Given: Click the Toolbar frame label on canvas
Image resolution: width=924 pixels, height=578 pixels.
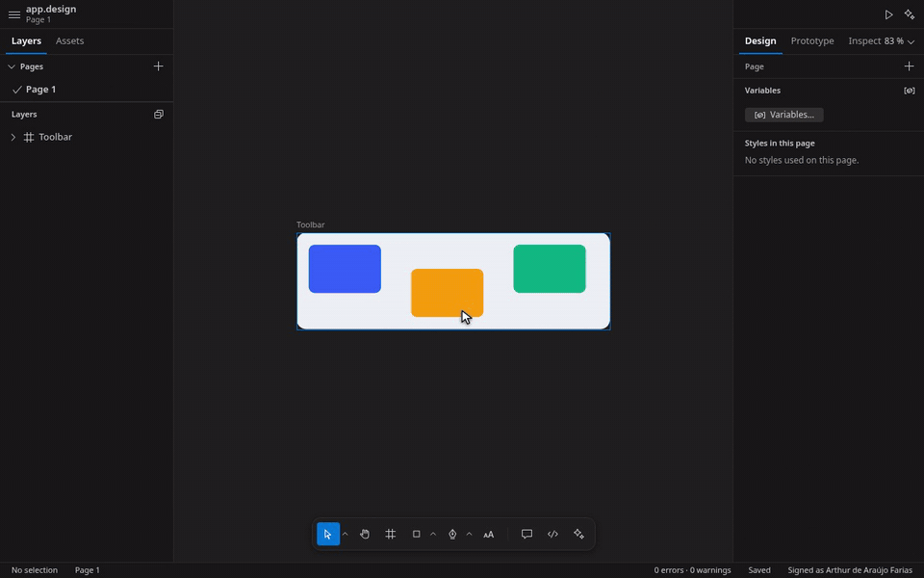Looking at the screenshot, I should 311,224.
